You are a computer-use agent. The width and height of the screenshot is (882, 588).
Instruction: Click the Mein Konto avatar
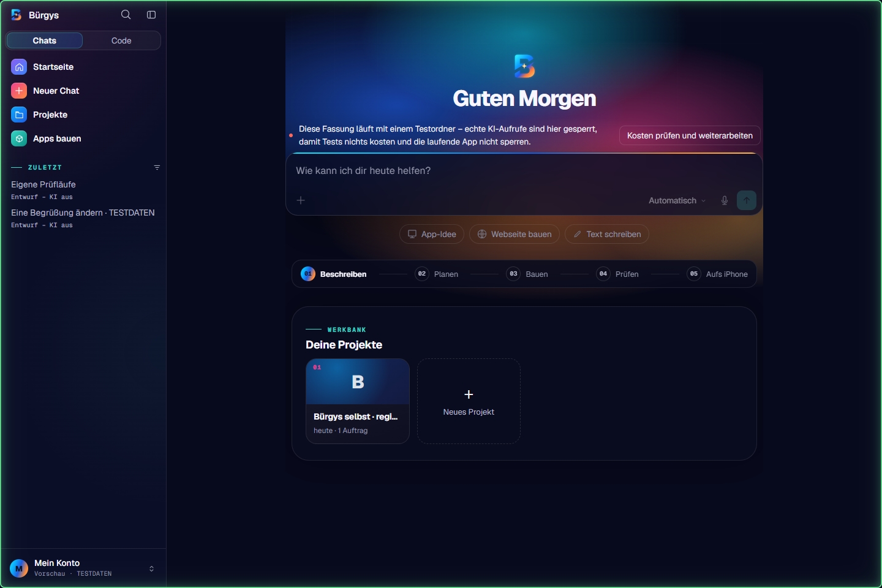[x=19, y=568]
